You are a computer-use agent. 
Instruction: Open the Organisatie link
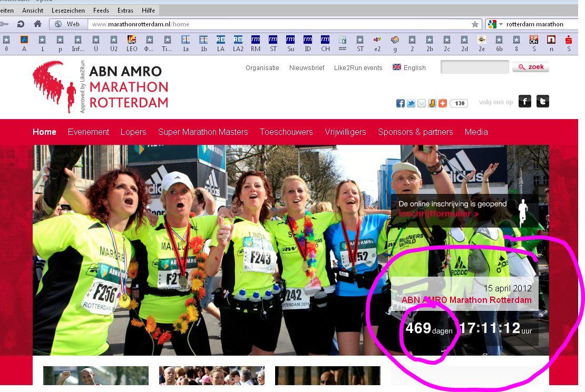[x=262, y=68]
